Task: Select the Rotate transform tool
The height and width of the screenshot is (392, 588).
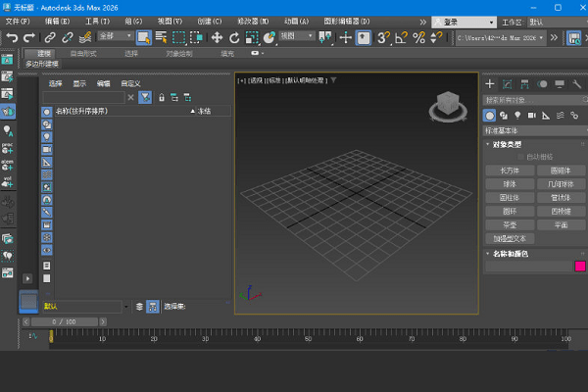Action: coord(233,37)
